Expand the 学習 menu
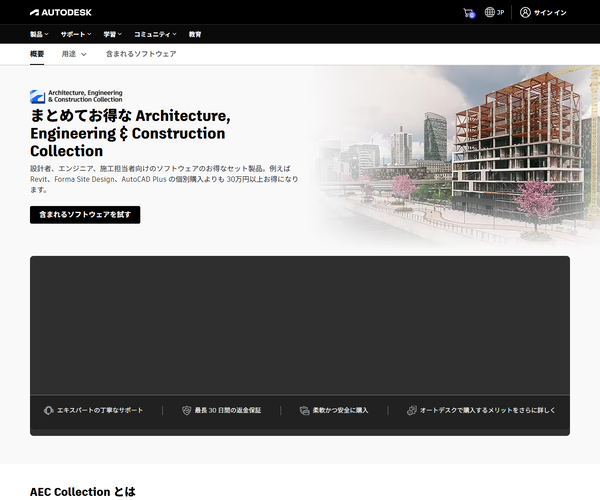600x500 pixels. (x=112, y=34)
